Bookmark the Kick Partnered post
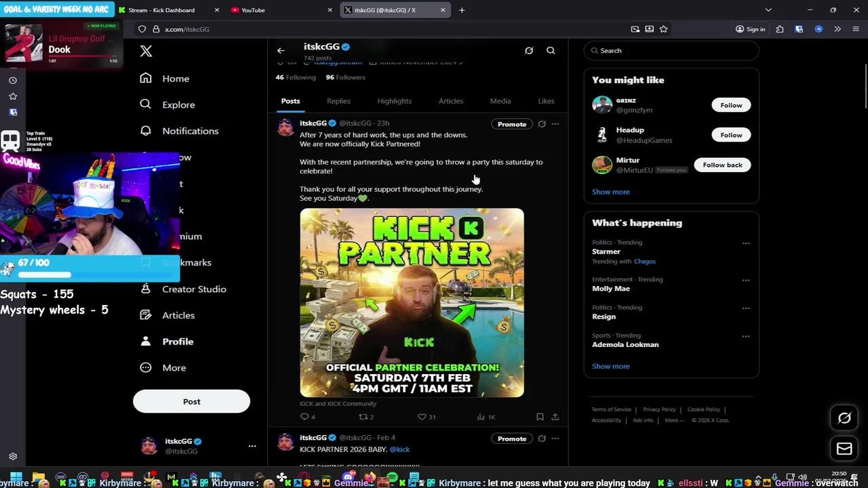This screenshot has height=488, width=868. (x=540, y=417)
